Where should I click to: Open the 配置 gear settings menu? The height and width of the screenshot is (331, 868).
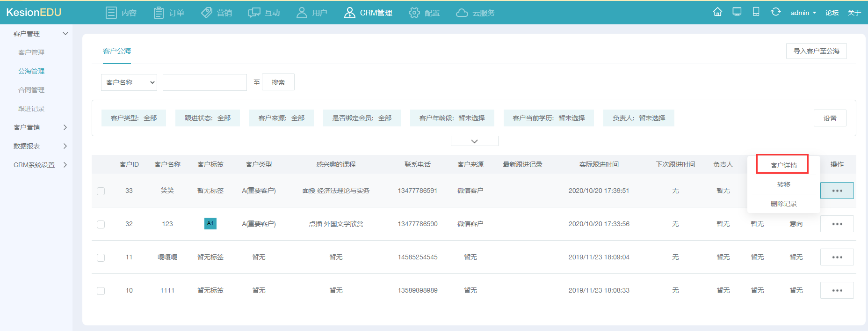pyautogui.click(x=424, y=13)
